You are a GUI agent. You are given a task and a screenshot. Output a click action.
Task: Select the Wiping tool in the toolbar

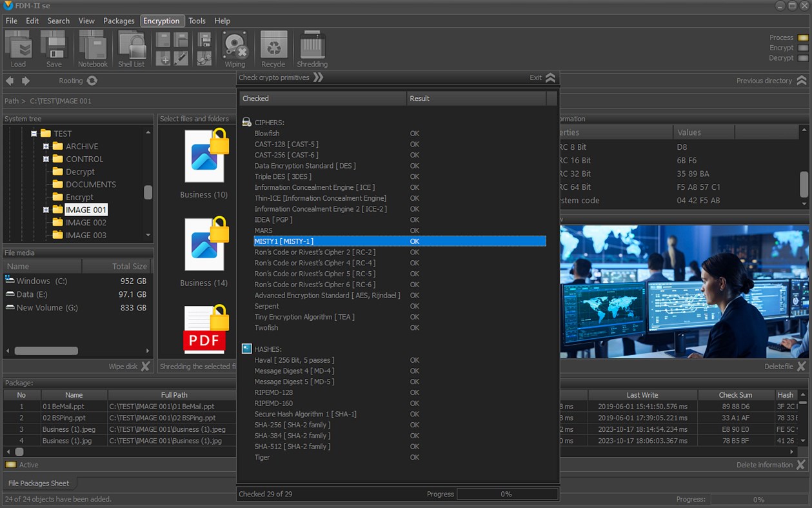[x=235, y=45]
